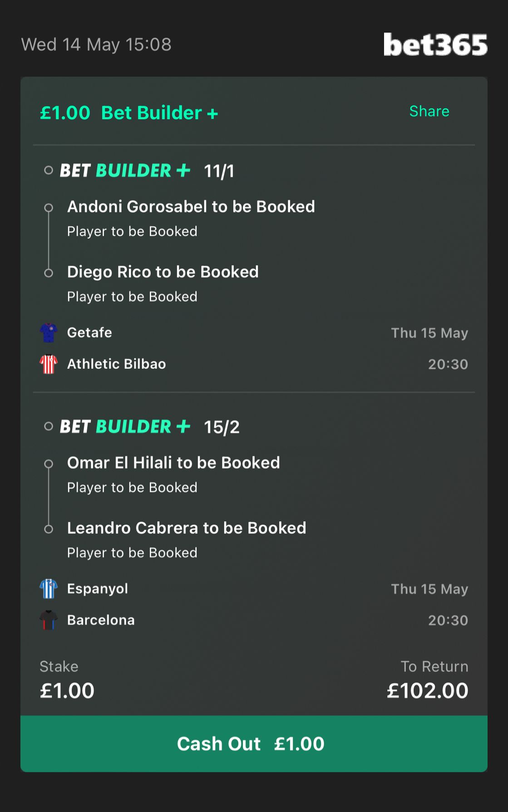Select circle marker next to Andoni Gorosabel

[x=49, y=208]
